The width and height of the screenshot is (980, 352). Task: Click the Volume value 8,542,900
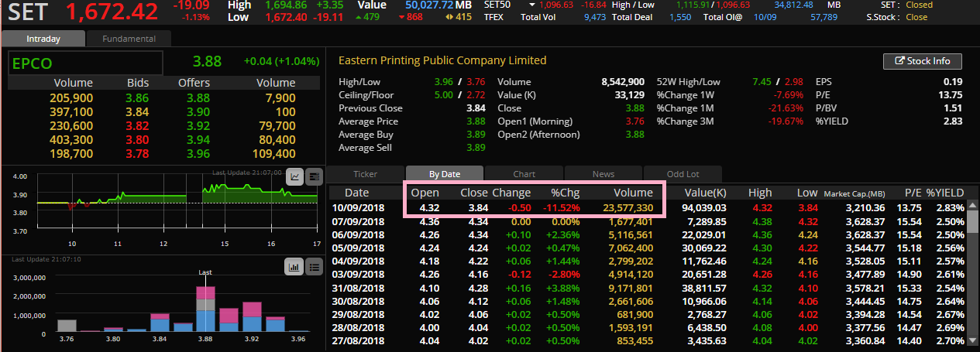click(x=623, y=81)
